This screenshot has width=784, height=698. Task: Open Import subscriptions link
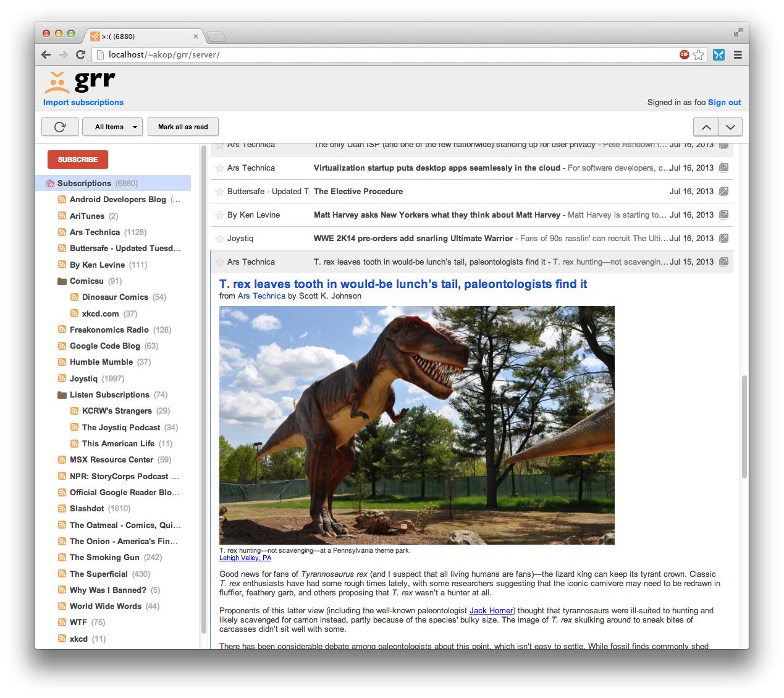click(x=83, y=103)
